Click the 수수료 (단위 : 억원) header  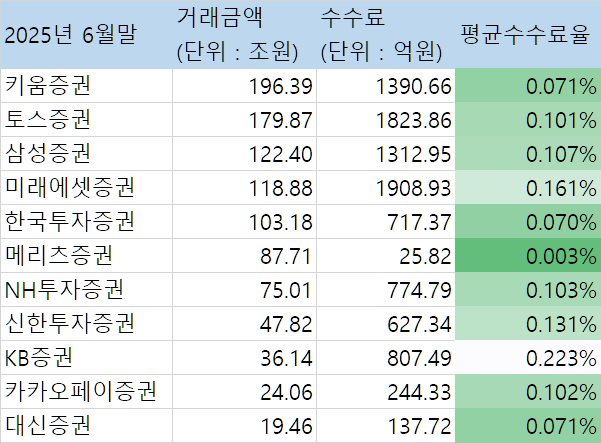click(x=386, y=34)
